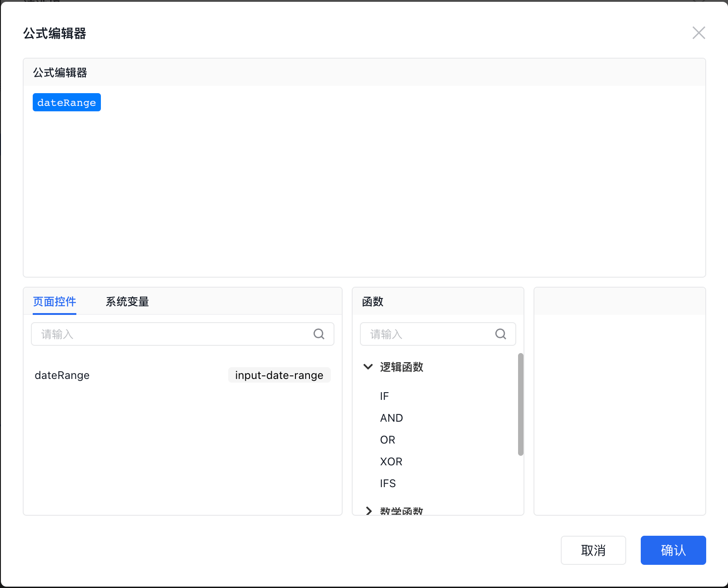Viewport: 728px width, 588px height.
Task: Switch to the 页面控件 tab
Action: coord(55,302)
